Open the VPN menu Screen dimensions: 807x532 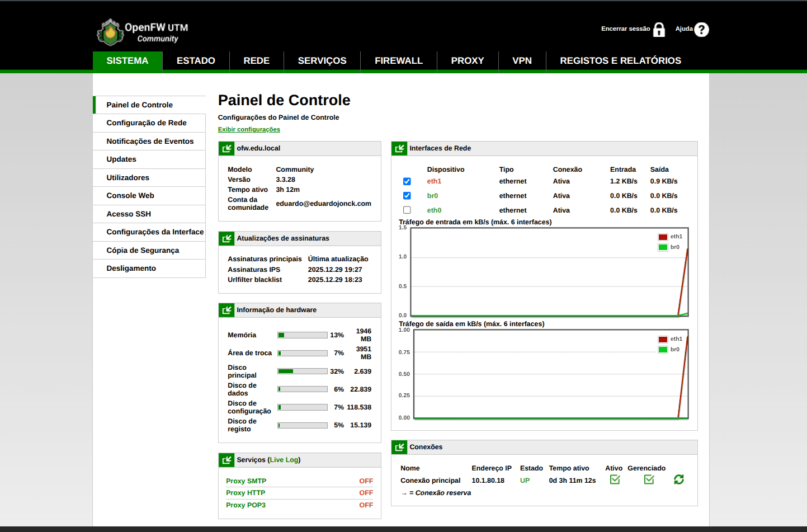point(522,61)
